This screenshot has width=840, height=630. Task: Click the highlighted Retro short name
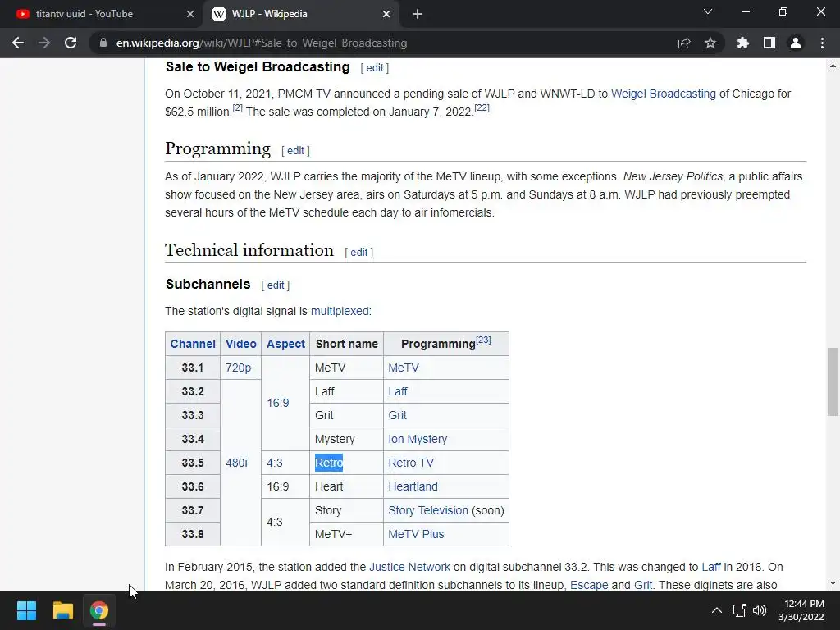click(x=328, y=463)
